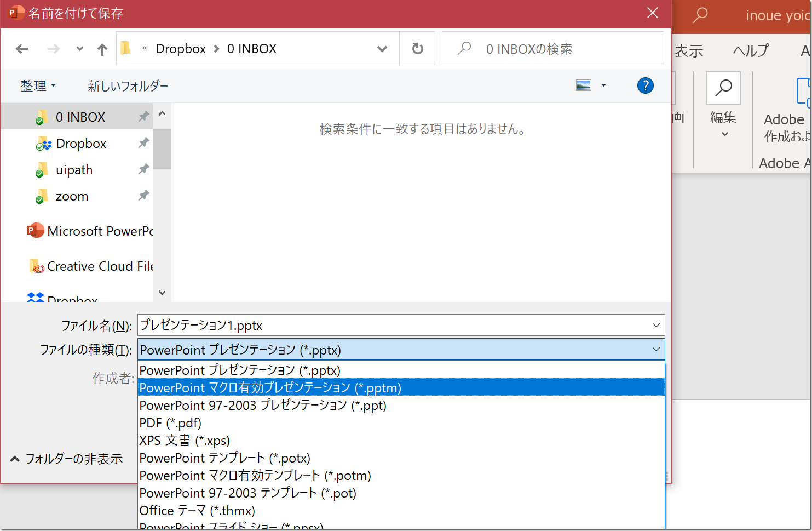Go back with the left arrow

click(22, 49)
